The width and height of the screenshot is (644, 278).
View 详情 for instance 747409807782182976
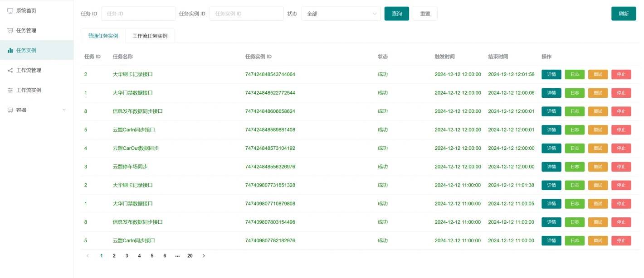click(x=551, y=240)
